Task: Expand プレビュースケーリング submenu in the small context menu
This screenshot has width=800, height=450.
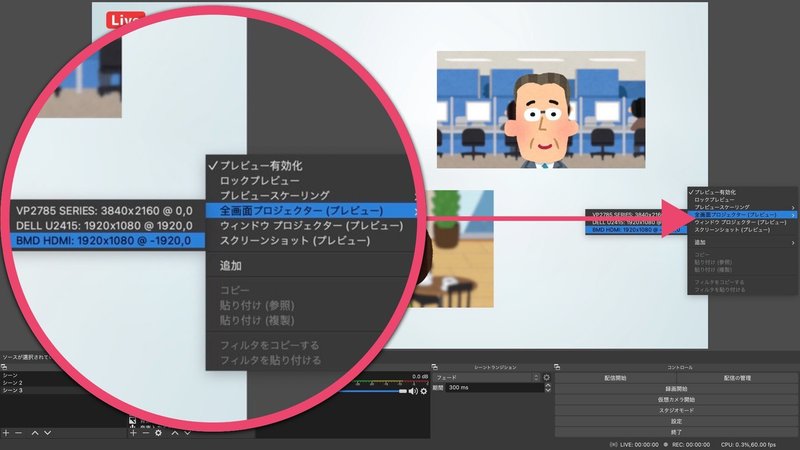Action: pos(741,208)
